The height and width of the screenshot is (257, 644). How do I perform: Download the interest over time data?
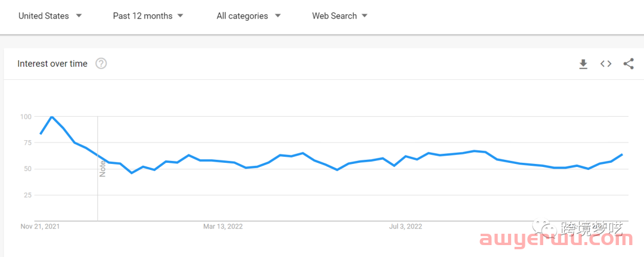(583, 64)
